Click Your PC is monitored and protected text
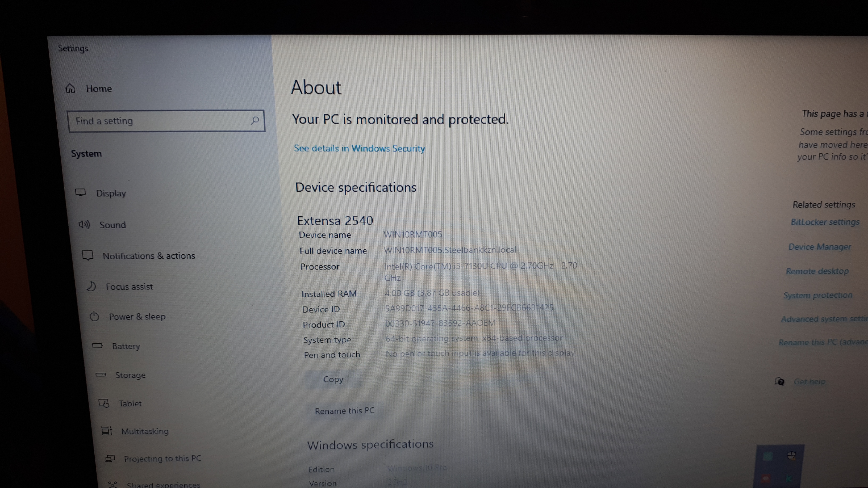The width and height of the screenshot is (868, 488). coord(400,119)
